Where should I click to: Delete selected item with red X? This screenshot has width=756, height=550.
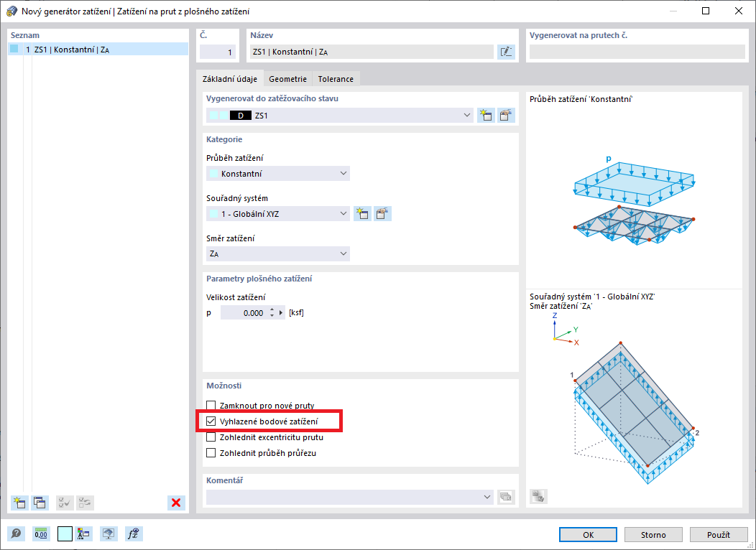[176, 503]
